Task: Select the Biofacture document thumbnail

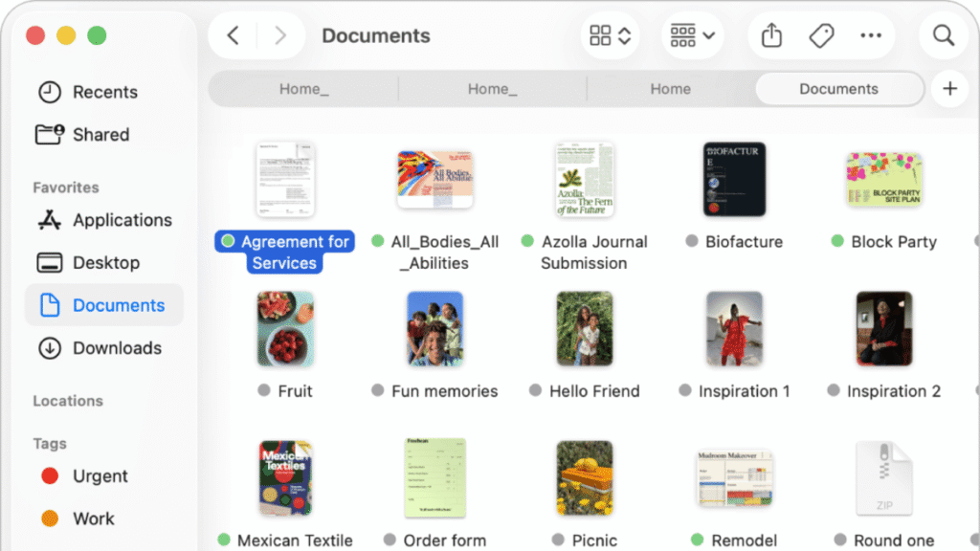Action: tap(734, 179)
